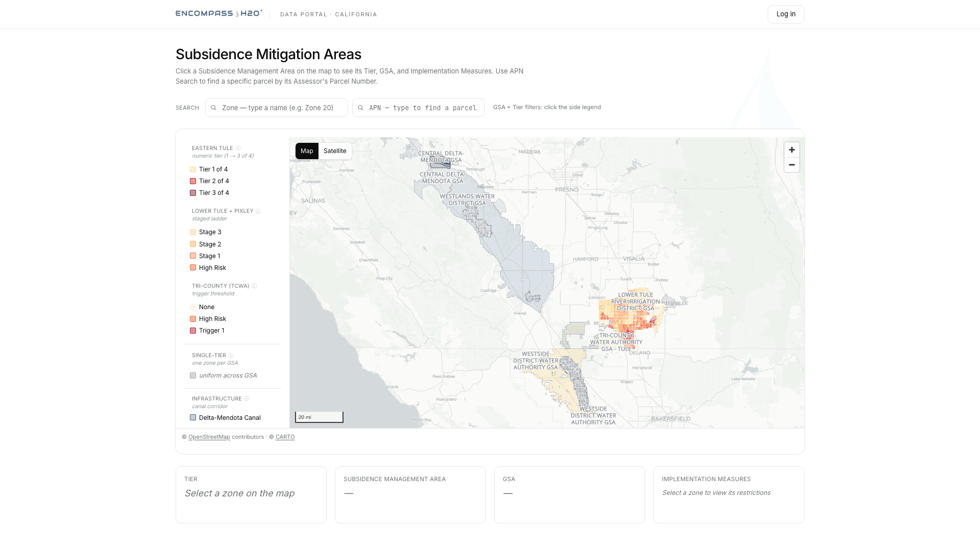Open Single-Tier info icon
Screen dimensions: 980x551
pos(231,355)
